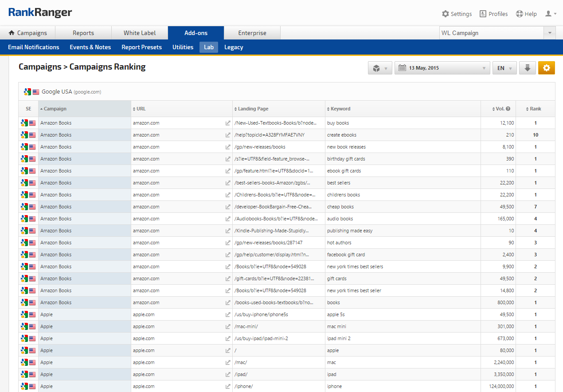This screenshot has width=563, height=392.
Task: Open the 13 May, 2015 date picker
Action: pyautogui.click(x=442, y=68)
